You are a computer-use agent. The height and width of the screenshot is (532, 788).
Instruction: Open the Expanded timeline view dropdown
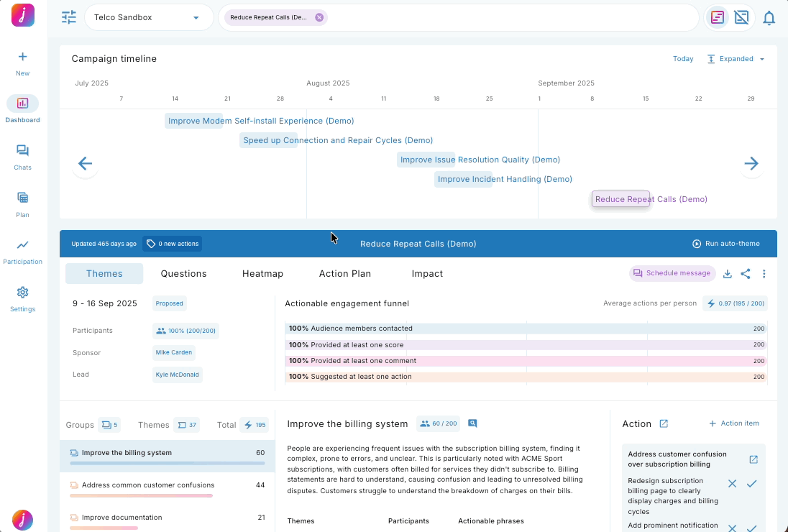[x=736, y=59]
